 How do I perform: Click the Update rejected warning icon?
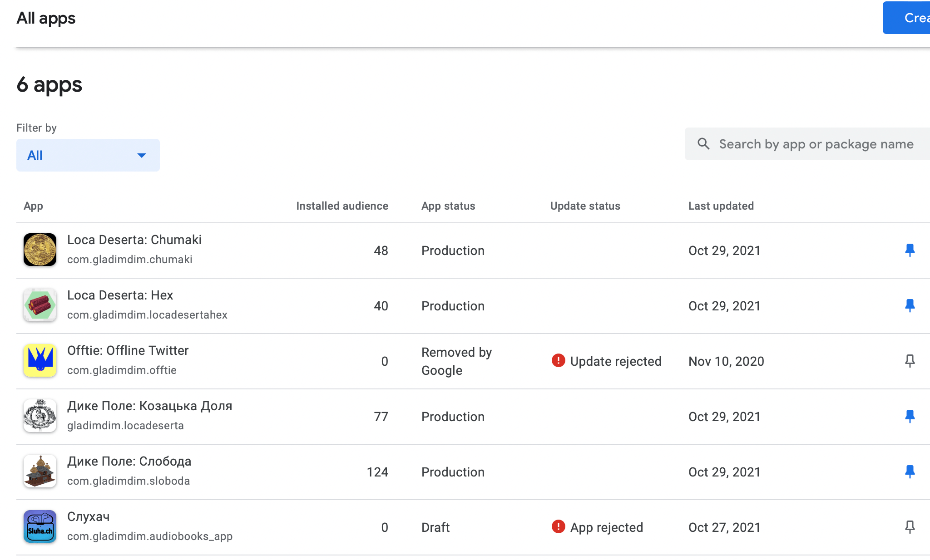(558, 361)
